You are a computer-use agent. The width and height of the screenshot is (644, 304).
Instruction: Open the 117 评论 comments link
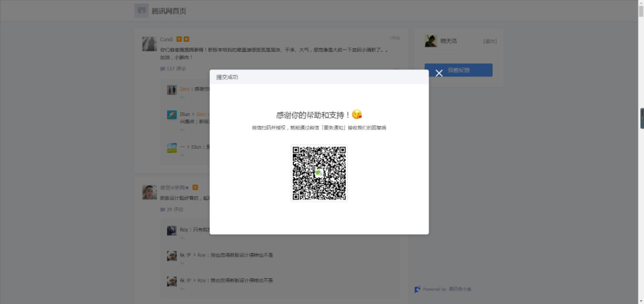173,69
